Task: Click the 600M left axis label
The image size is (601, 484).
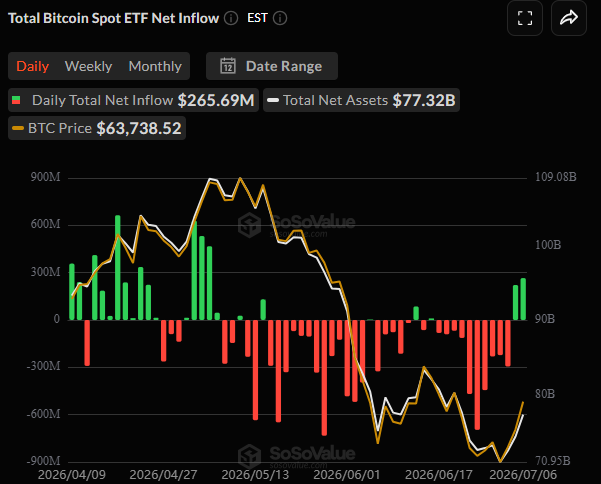Action: click(x=46, y=224)
